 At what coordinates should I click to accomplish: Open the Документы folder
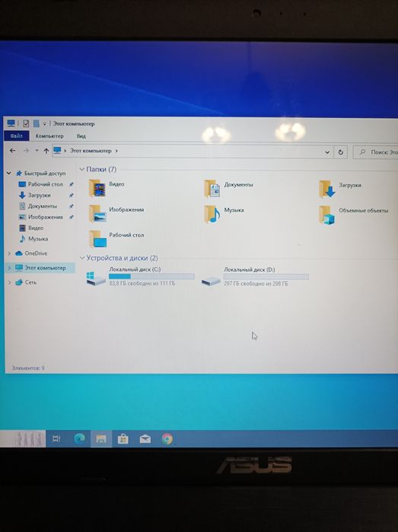228,188
